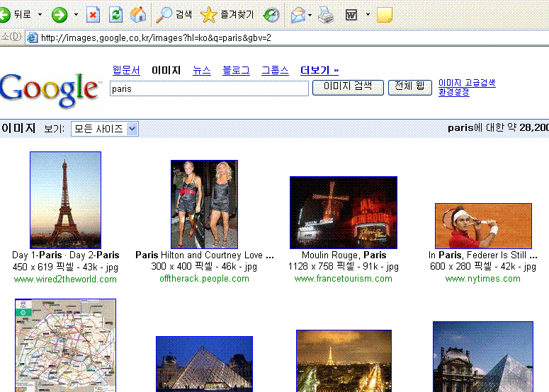The image size is (549, 392).
Task: Click '450 x 619 픽셀 - 43k - jpg' text
Action: point(65,267)
